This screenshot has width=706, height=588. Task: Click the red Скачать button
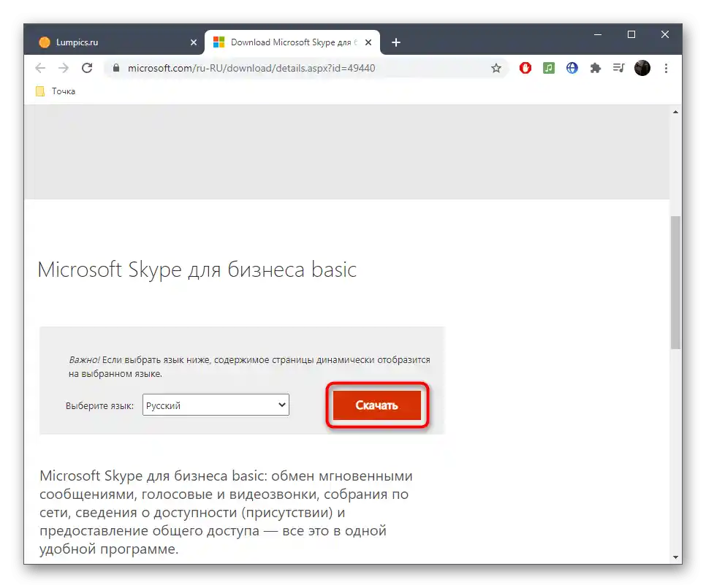(x=377, y=405)
